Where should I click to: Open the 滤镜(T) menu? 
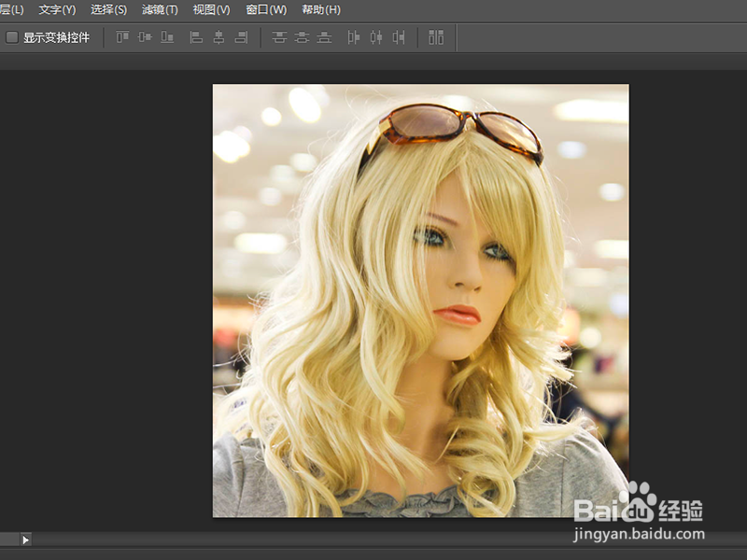160,9
